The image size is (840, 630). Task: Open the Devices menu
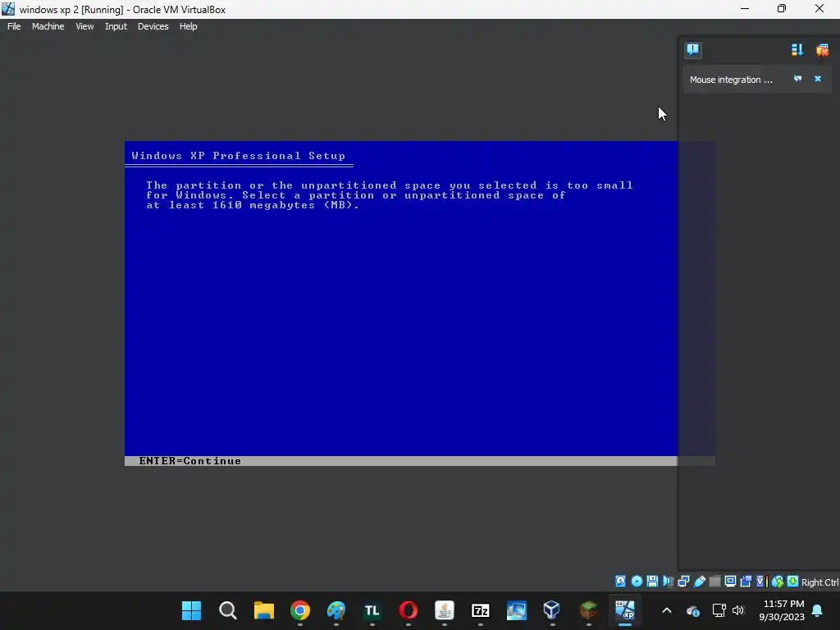point(153,26)
